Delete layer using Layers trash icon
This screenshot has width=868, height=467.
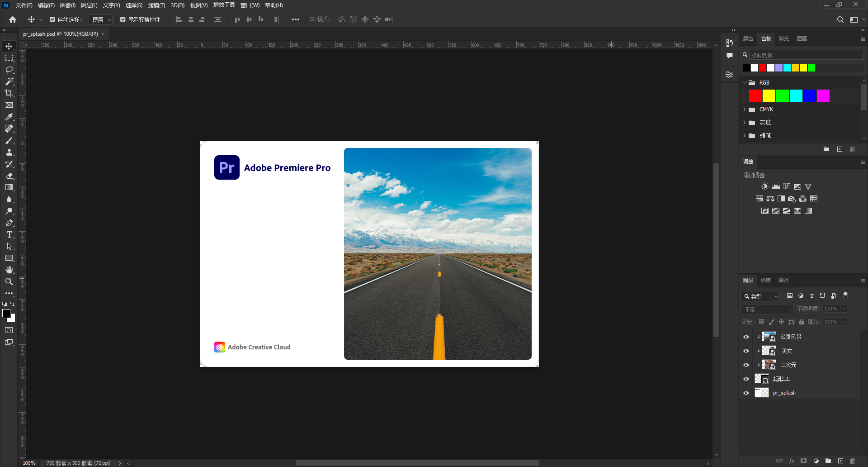pyautogui.click(x=852, y=461)
